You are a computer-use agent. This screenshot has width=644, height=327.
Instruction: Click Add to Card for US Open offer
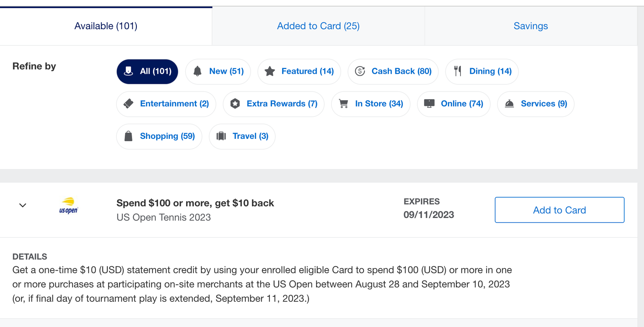click(559, 210)
